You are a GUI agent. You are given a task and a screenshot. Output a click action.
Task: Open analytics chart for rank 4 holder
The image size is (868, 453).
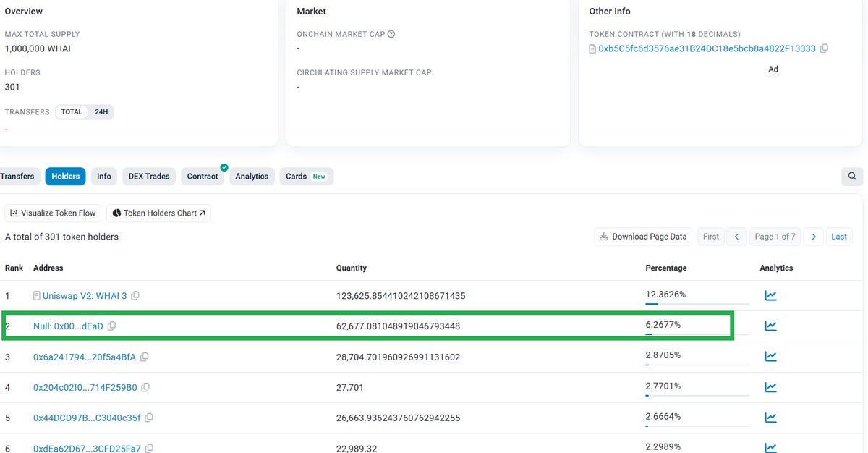tap(770, 387)
